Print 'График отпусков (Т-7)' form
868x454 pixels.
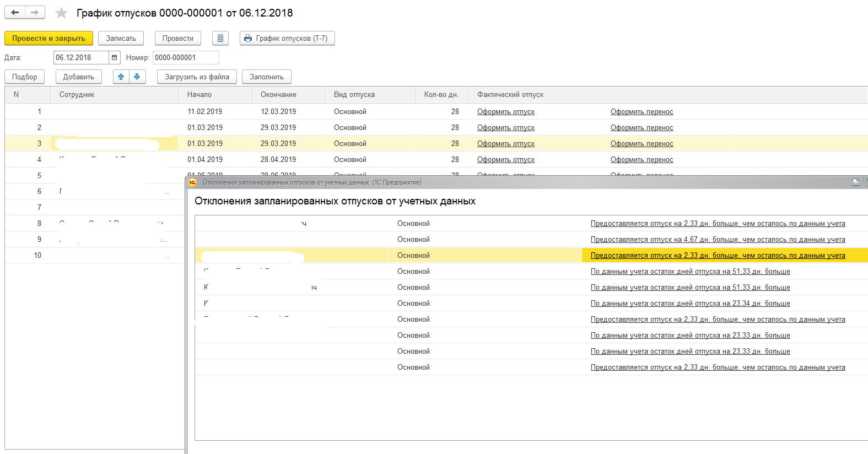[x=287, y=38]
